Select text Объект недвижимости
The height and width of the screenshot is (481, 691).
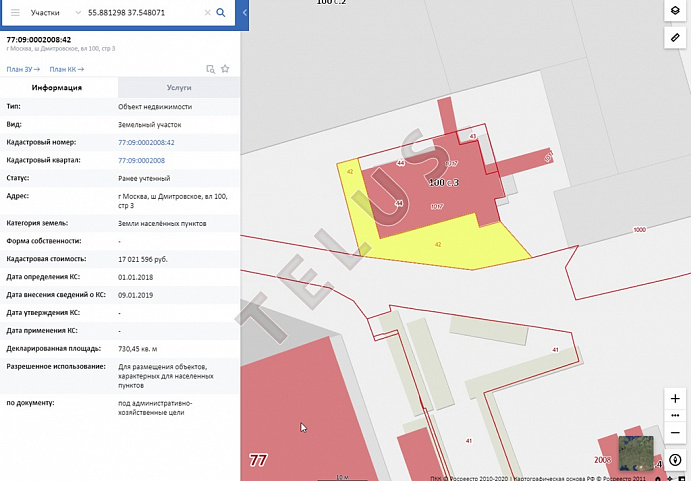point(155,107)
